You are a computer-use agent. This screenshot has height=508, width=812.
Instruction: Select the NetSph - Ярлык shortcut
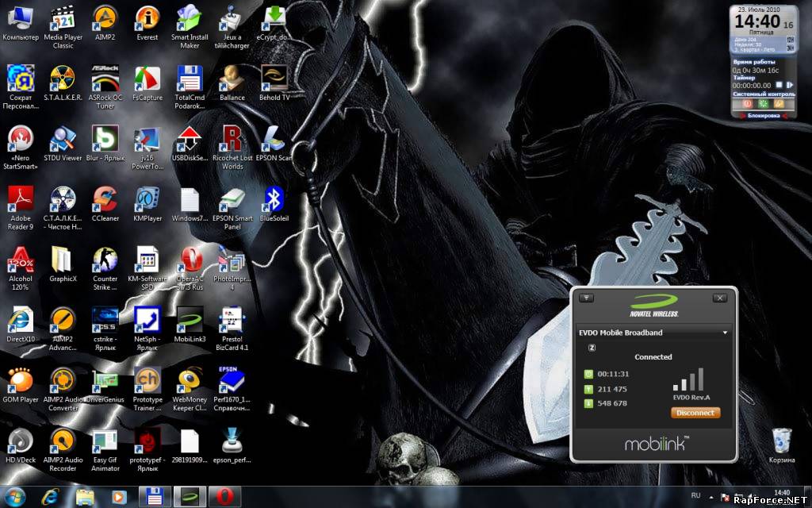pyautogui.click(x=147, y=329)
